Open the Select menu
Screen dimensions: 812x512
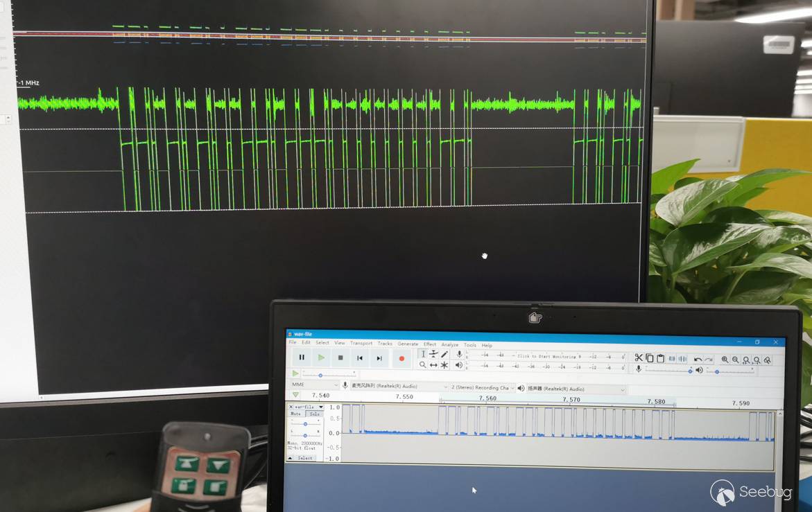(322, 342)
